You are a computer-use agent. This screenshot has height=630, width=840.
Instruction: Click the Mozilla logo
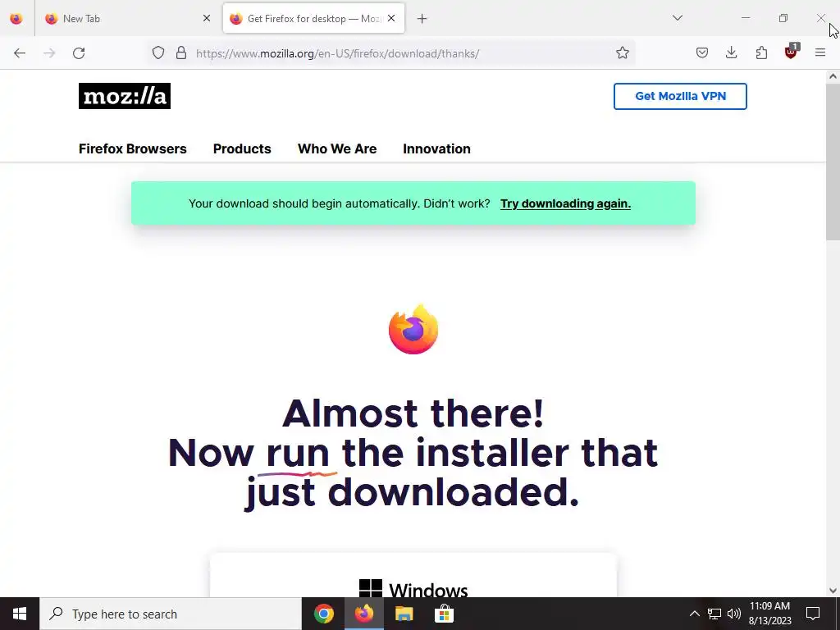click(x=125, y=96)
